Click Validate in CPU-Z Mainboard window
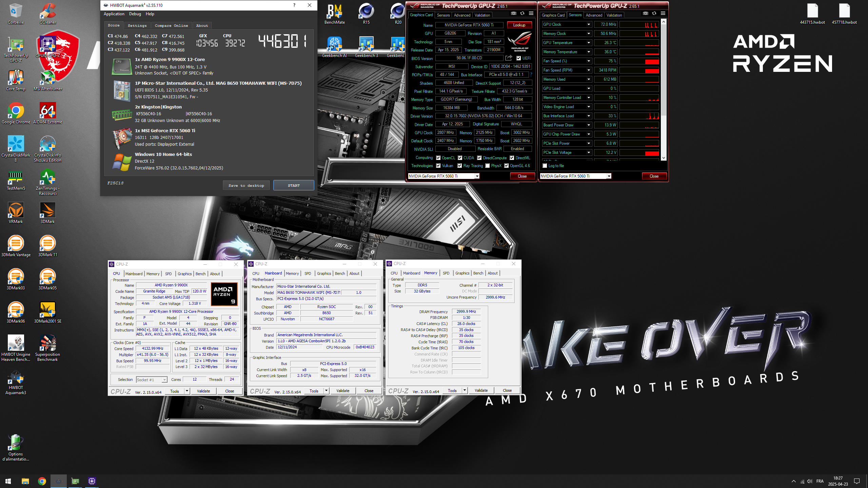The width and height of the screenshot is (868, 488). tap(343, 391)
